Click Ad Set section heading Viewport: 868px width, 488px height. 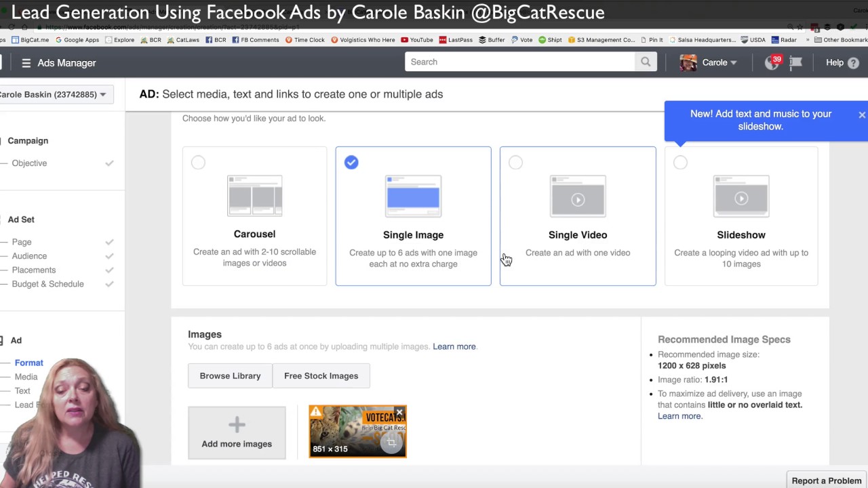coord(21,220)
